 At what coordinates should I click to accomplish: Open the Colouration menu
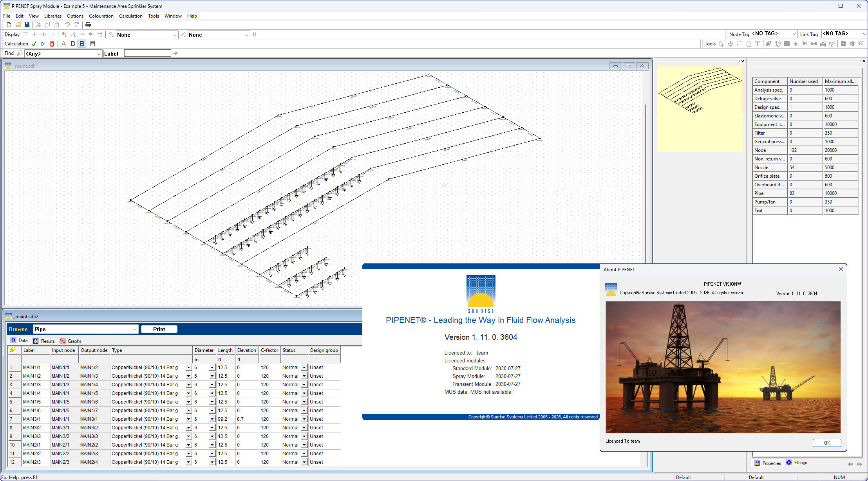point(101,16)
